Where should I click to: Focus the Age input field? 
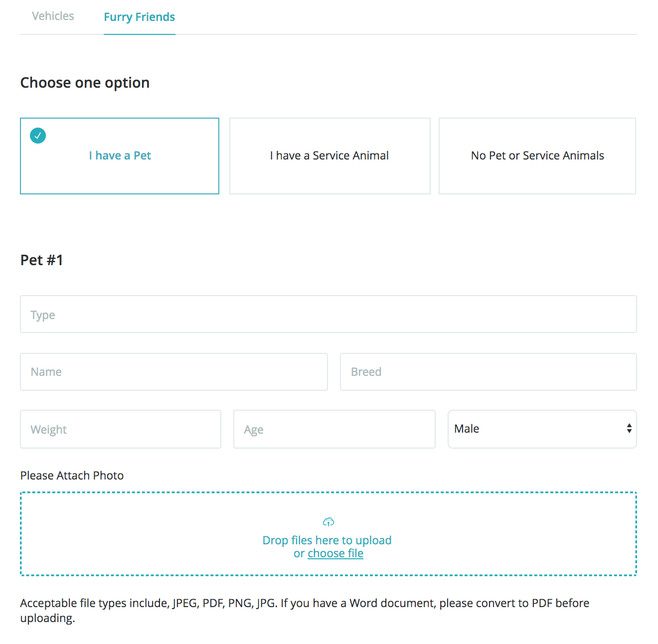[x=334, y=429]
